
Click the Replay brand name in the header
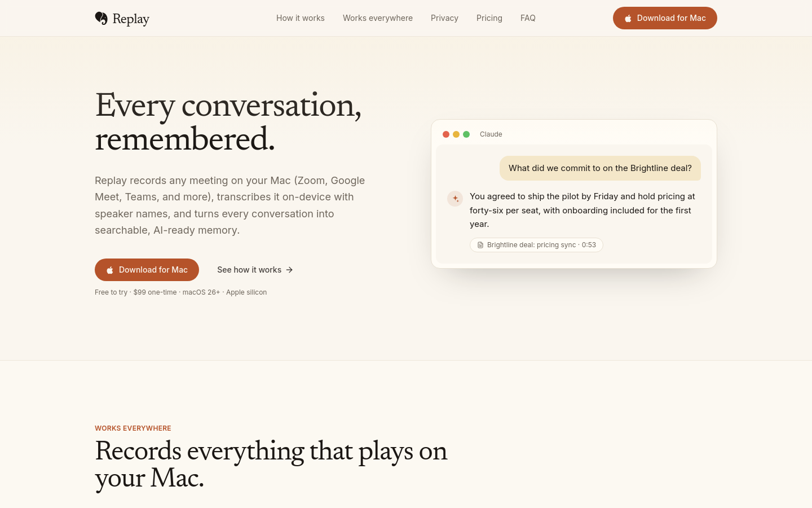click(131, 19)
